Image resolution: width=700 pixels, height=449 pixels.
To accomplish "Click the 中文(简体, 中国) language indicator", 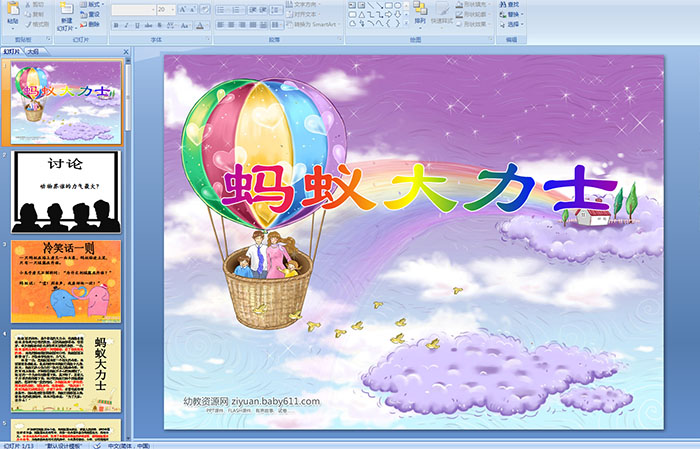I will 129,445.
